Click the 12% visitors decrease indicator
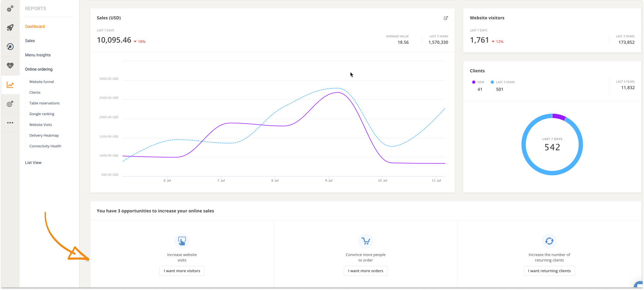This screenshot has height=290, width=644. [497, 42]
